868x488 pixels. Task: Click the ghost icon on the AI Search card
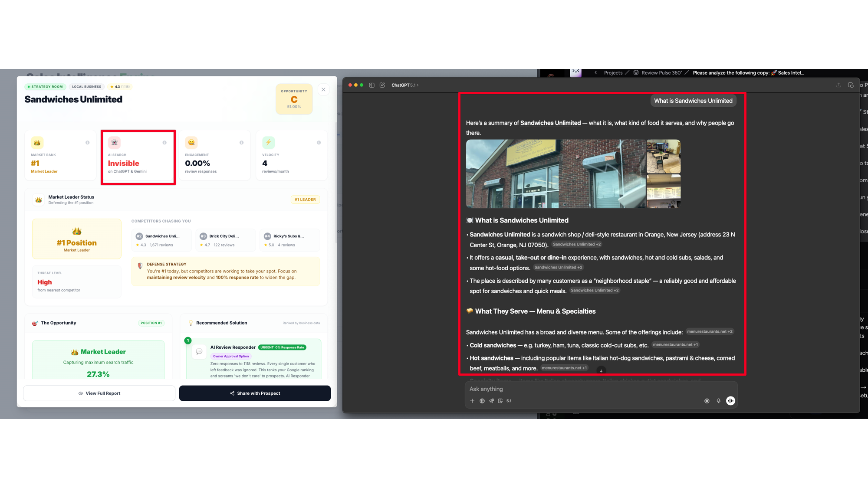[x=114, y=142]
